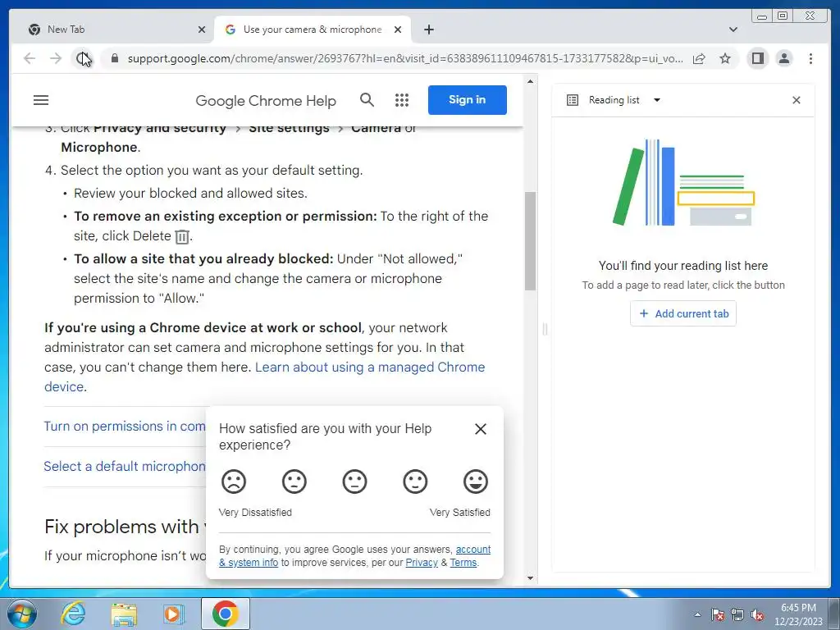Select the Very Dissatisfied frowning face

(234, 481)
